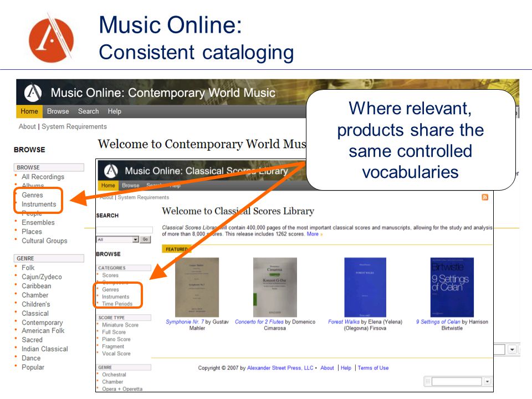Browse Time Periods category

click(117, 304)
